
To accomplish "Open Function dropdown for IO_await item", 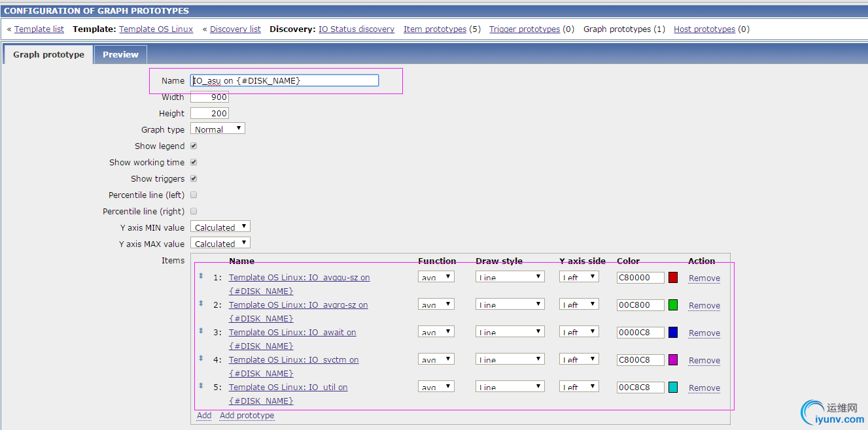I will pos(436,332).
